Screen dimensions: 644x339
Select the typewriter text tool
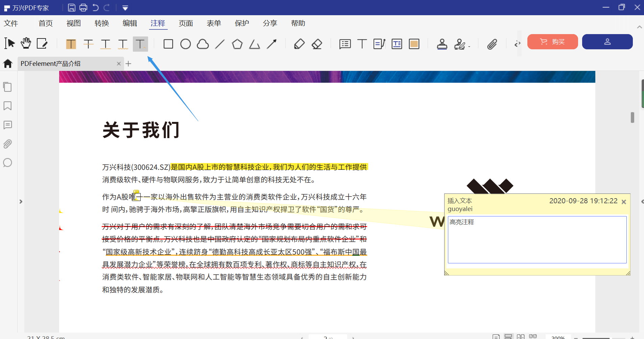pos(362,44)
